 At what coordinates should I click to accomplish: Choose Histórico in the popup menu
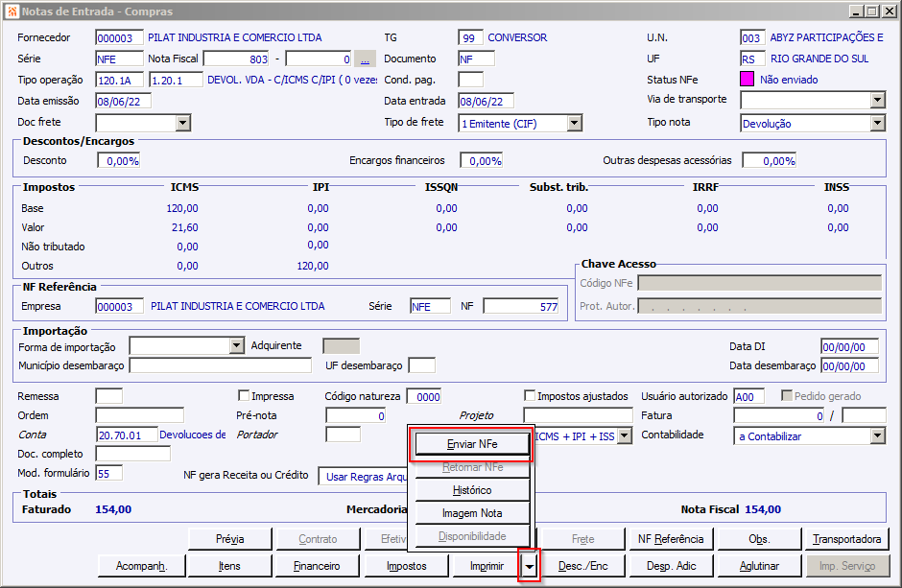click(x=472, y=490)
